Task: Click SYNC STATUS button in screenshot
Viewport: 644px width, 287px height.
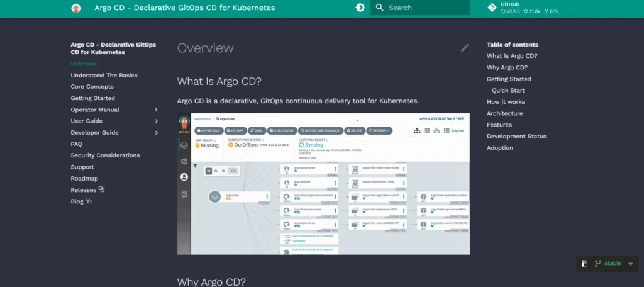Action: pyautogui.click(x=282, y=130)
